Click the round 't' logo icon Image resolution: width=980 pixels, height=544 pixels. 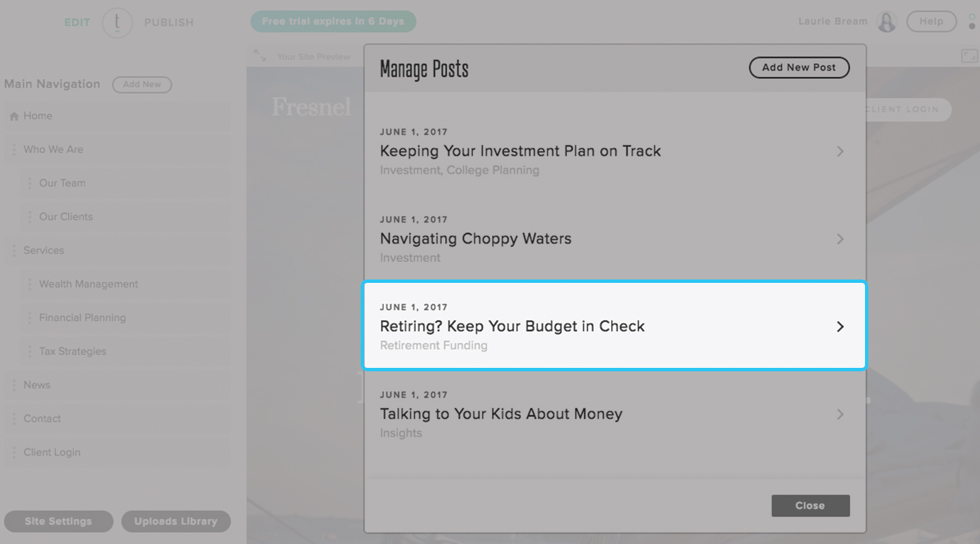coord(117,22)
